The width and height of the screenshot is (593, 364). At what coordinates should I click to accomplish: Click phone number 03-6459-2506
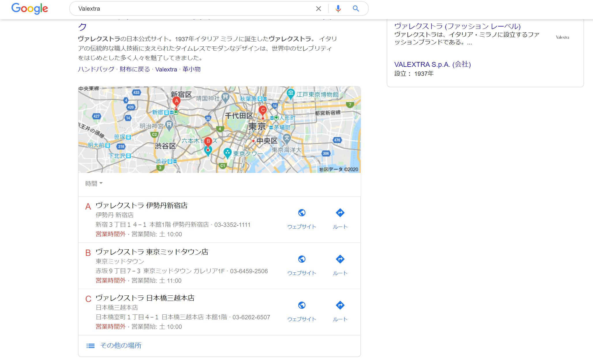[249, 271]
